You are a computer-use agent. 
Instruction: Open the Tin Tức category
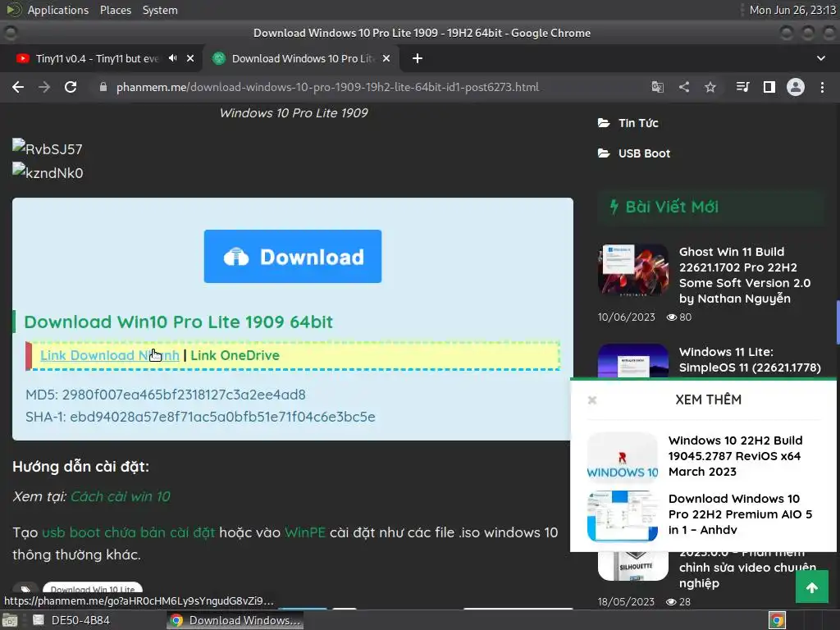pos(638,123)
